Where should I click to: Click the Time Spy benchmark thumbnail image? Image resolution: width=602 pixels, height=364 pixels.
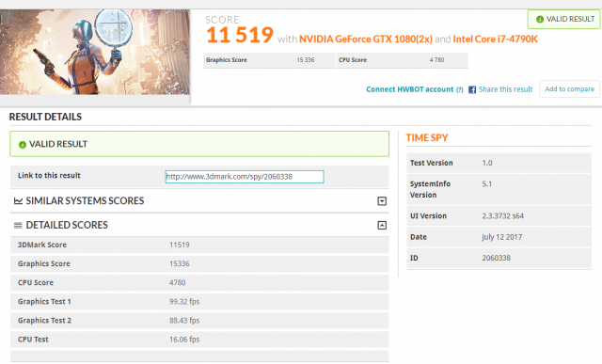pyautogui.click(x=95, y=52)
